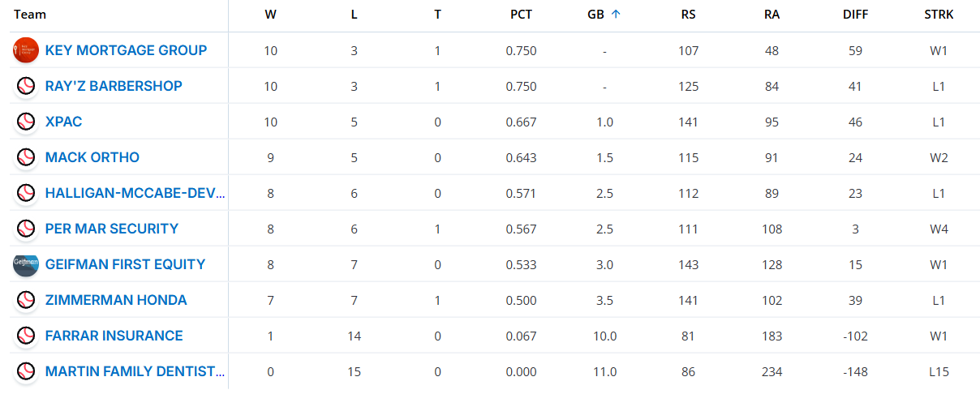
Task: Open the HALLIGAN-MCCABE-DEV team link
Action: [x=135, y=193]
